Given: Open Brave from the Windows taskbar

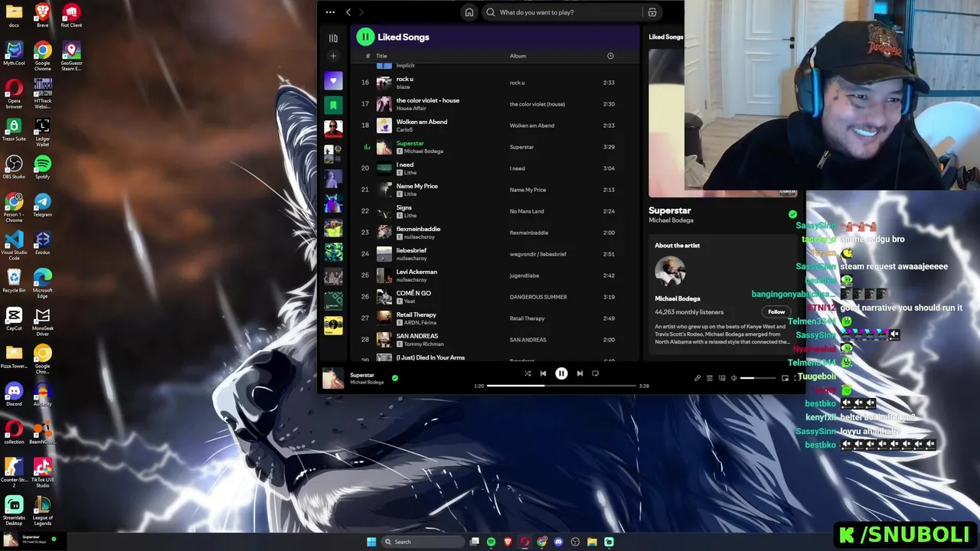Looking at the screenshot, I should [508, 542].
